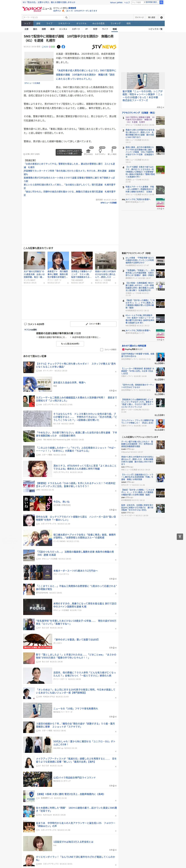Dismiss the ホテル チェックアウト recommendation X
This screenshot has width=186, height=868.
[115, 372]
